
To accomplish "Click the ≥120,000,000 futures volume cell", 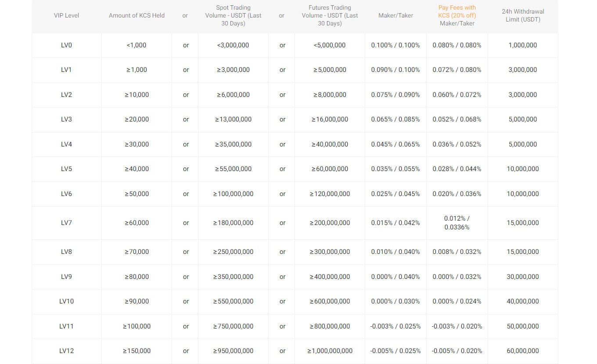I will click(x=330, y=194).
